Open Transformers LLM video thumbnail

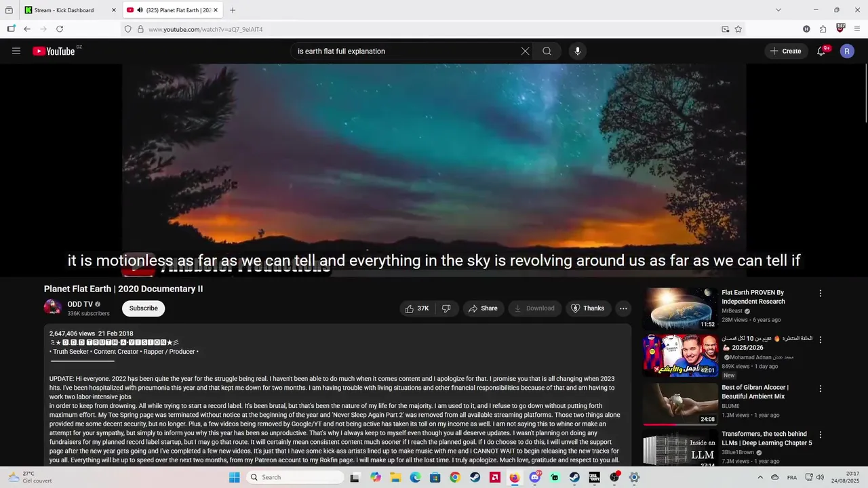pos(681,447)
